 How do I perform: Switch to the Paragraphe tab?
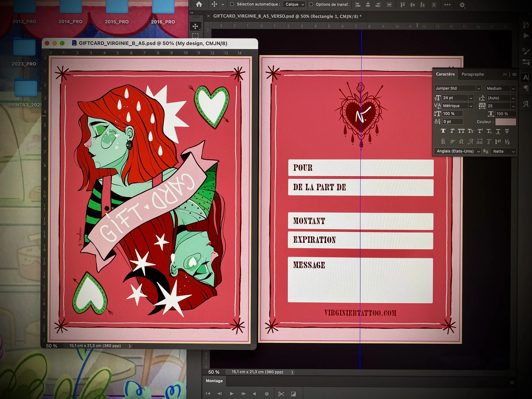coord(473,74)
